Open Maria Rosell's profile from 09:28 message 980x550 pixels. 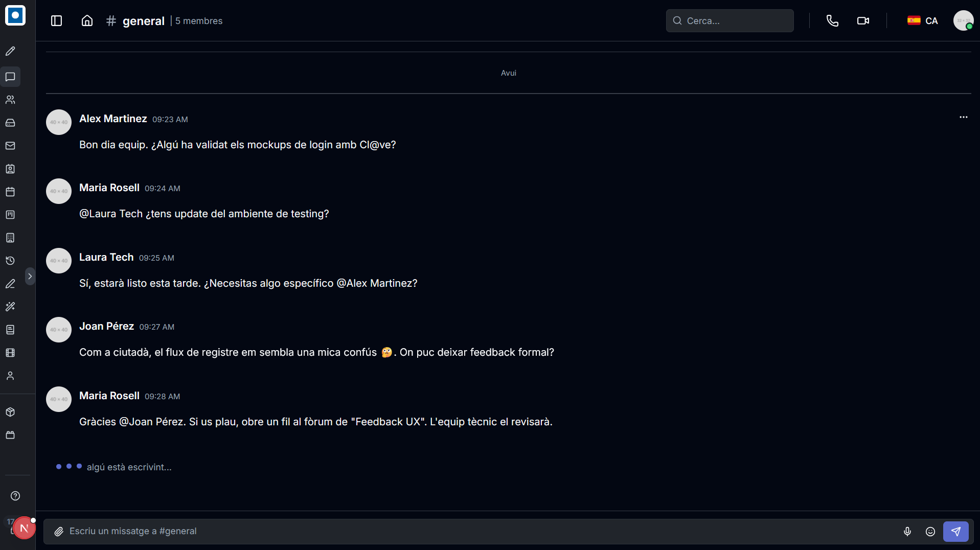[x=109, y=396]
